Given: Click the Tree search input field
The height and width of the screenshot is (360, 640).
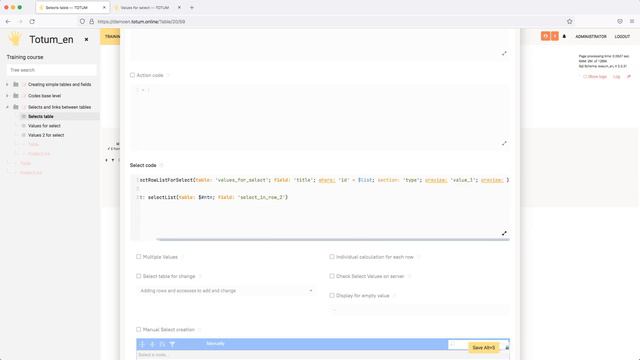Looking at the screenshot, I should [51, 70].
